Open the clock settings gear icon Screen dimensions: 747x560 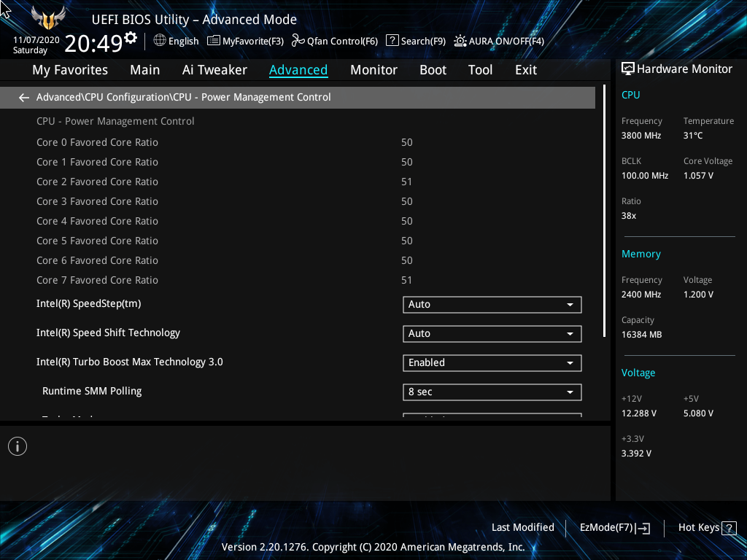(131, 37)
